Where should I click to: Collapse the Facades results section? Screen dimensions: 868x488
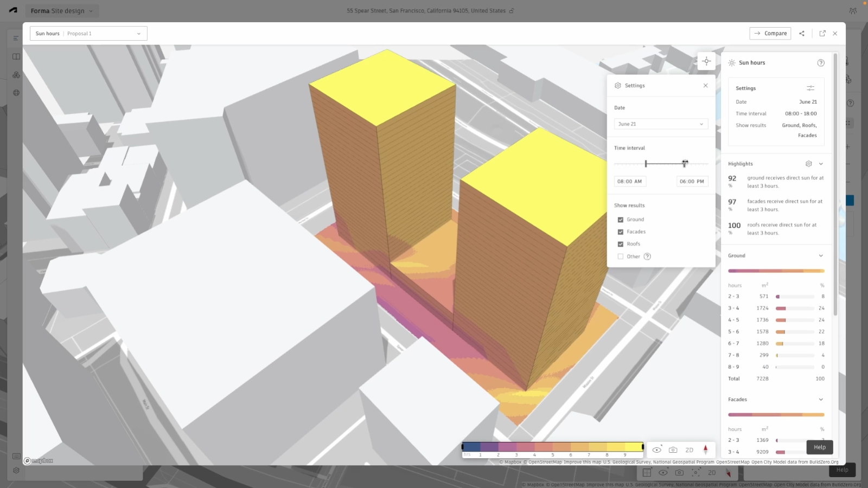coord(821,400)
